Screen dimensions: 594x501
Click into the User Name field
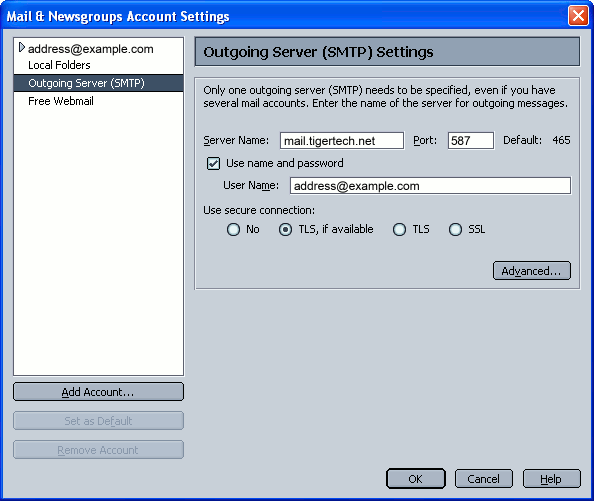pyautogui.click(x=430, y=186)
